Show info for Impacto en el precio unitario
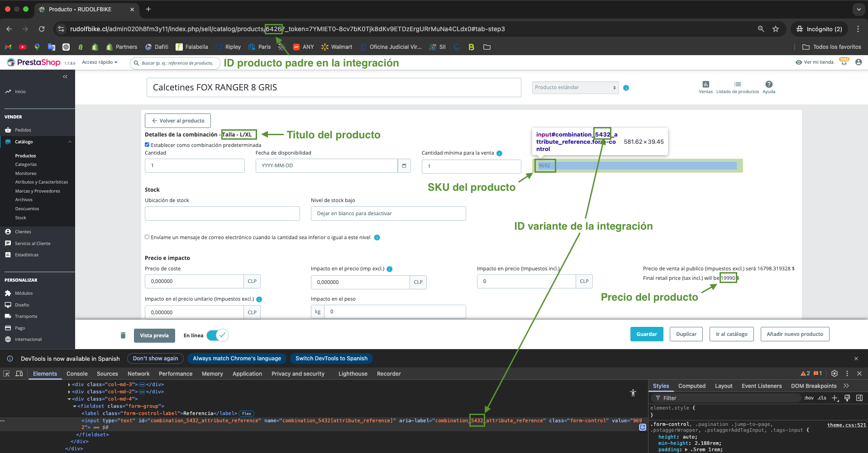Image resolution: width=868 pixels, height=453 pixels. [x=259, y=299]
